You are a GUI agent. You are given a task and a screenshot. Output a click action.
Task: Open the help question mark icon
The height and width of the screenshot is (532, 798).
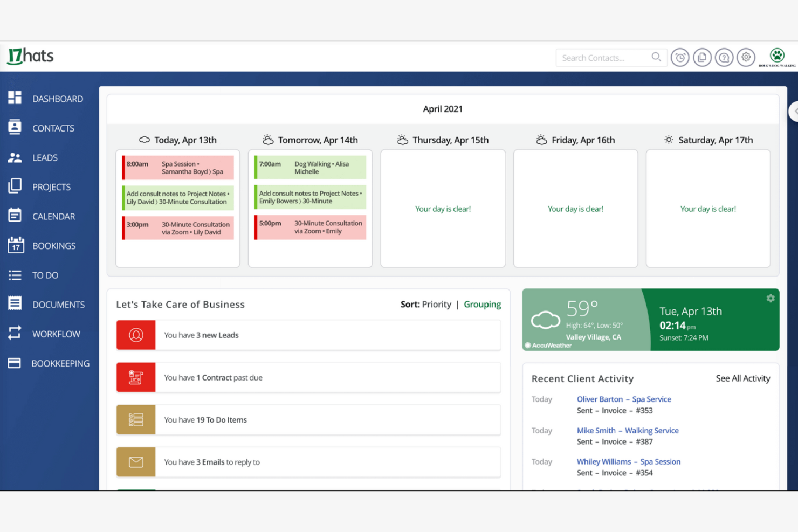click(x=724, y=57)
